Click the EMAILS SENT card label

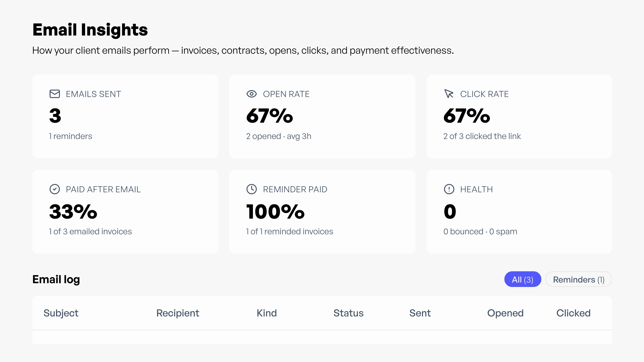click(x=93, y=94)
